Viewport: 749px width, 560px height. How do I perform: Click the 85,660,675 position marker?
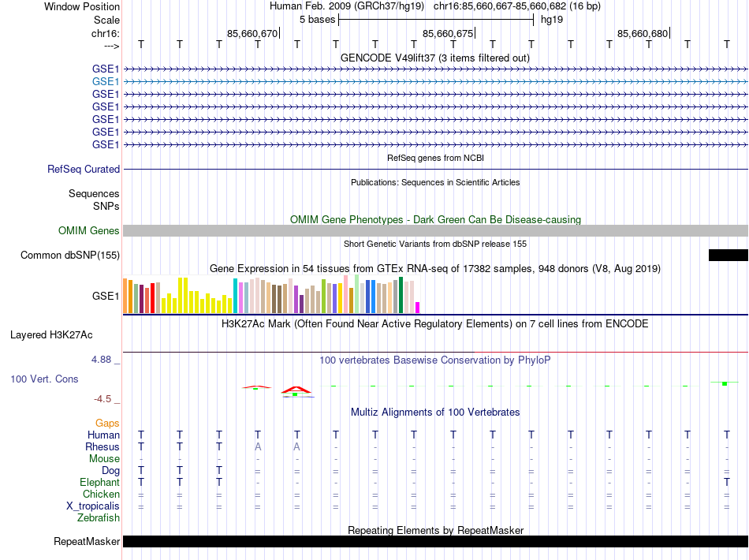pyautogui.click(x=448, y=33)
